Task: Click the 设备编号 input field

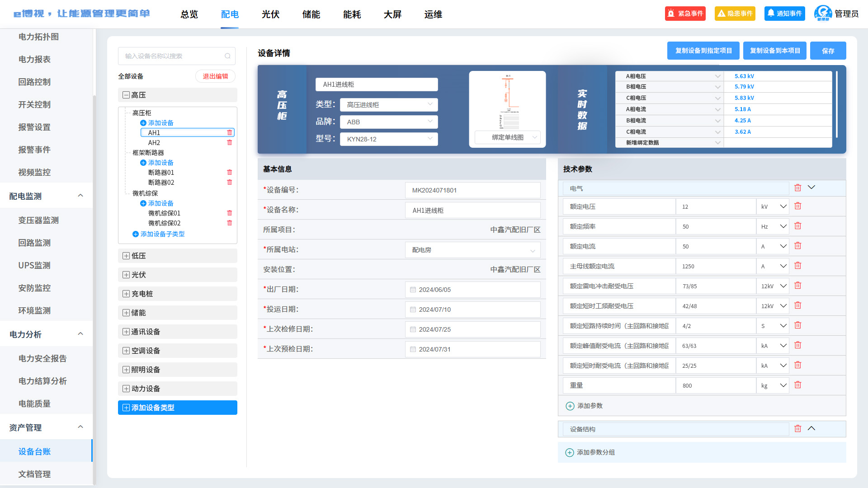Action: coord(472,190)
